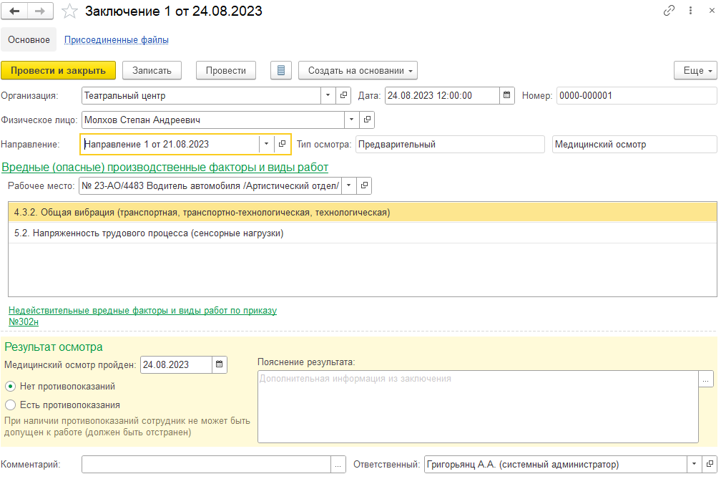Open calendar for Медицинский осмотр пройден date
The width and height of the screenshot is (721, 479).
tap(220, 365)
